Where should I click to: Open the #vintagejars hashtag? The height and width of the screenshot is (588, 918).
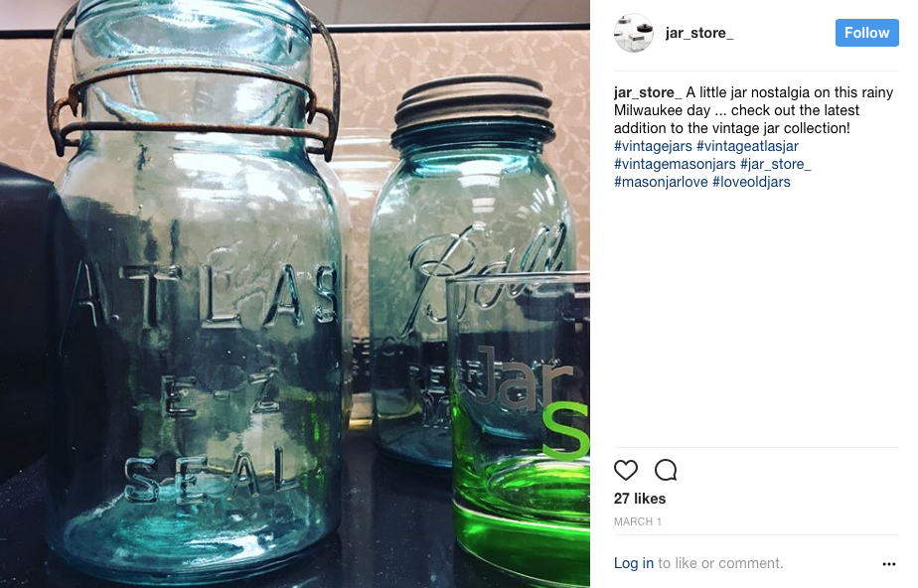pyautogui.click(x=653, y=146)
